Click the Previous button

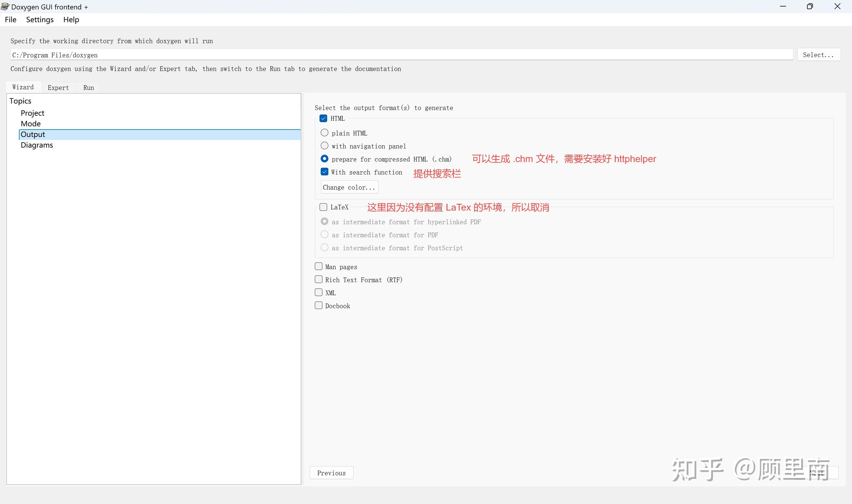coord(331,473)
